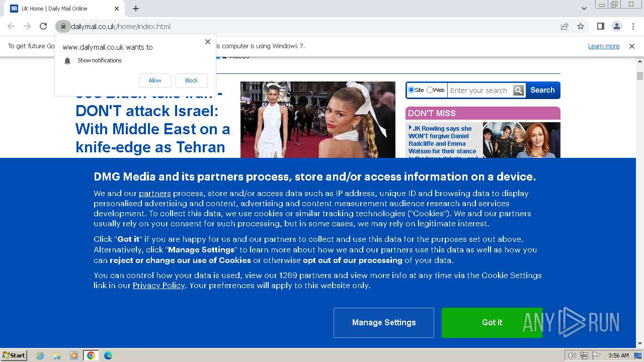Open the Chrome profile avatar menu

point(616,26)
